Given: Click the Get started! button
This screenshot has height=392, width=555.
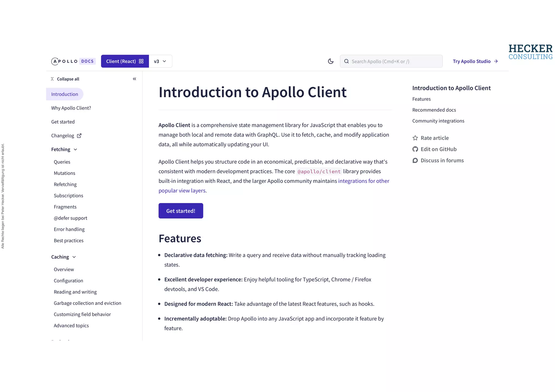Looking at the screenshot, I should pyautogui.click(x=181, y=211).
